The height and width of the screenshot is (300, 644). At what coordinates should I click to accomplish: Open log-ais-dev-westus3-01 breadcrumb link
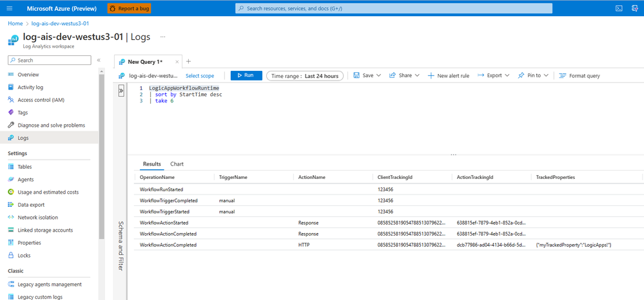pos(61,23)
